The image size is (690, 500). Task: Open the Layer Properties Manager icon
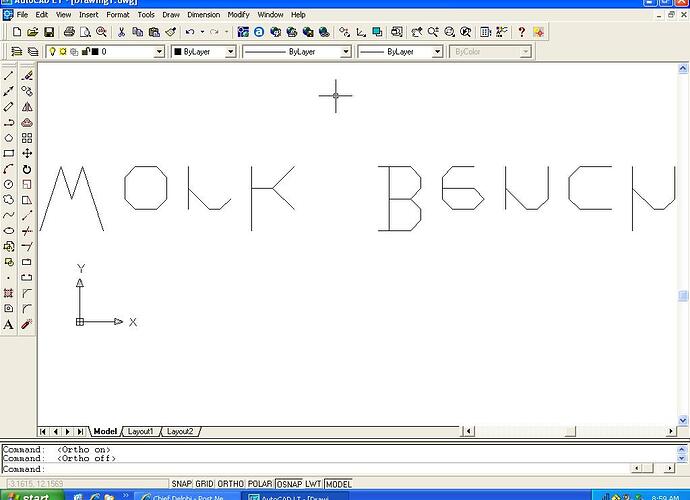tap(16, 51)
